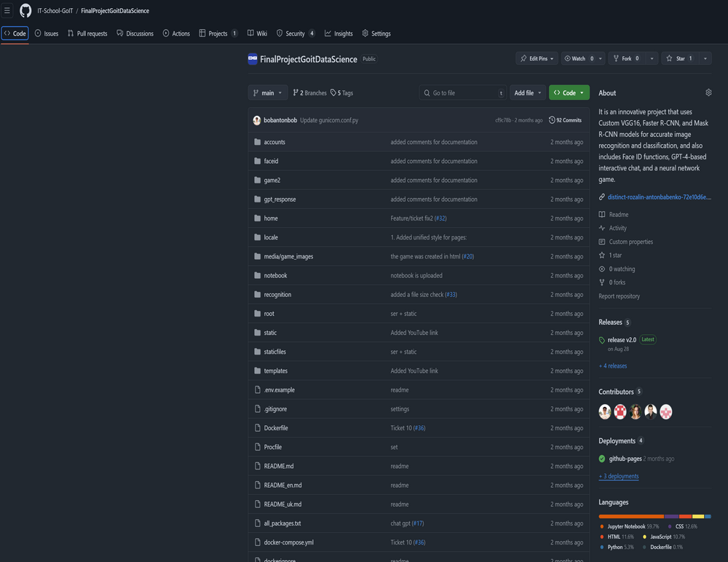Switch to the Pull requests tab

point(87,33)
